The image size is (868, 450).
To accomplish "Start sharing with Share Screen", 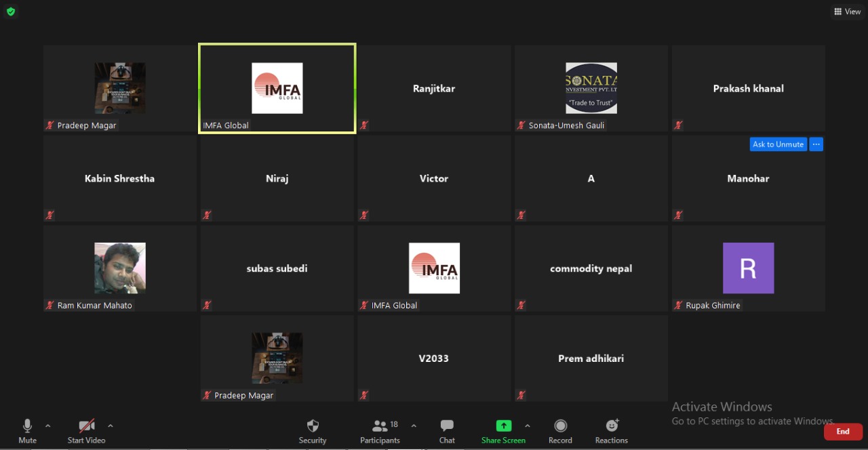I will click(503, 431).
